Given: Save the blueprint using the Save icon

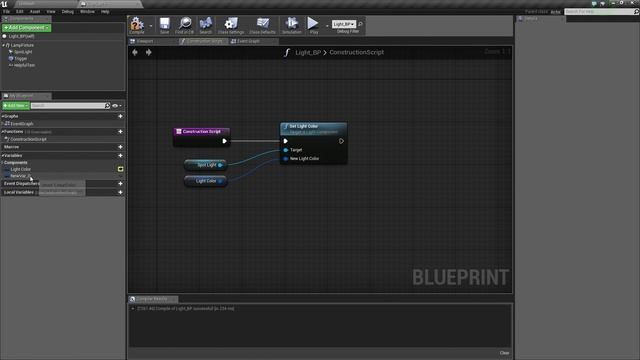Looking at the screenshot, I should pyautogui.click(x=164, y=25).
